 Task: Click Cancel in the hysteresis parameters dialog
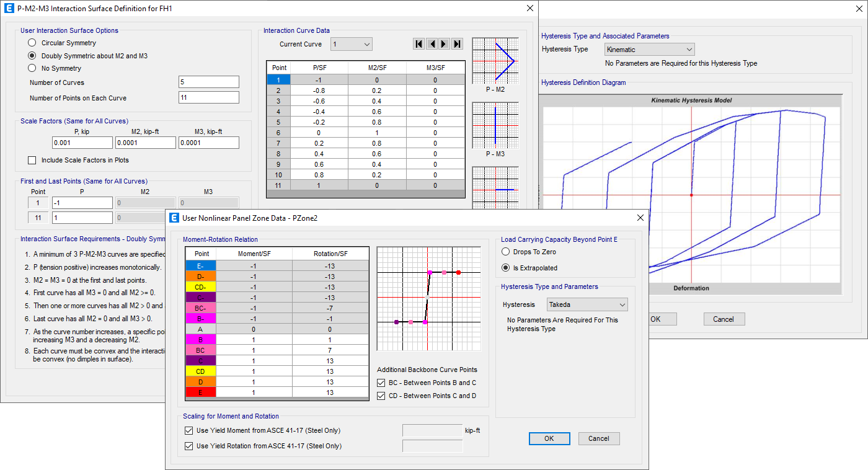[x=724, y=319]
